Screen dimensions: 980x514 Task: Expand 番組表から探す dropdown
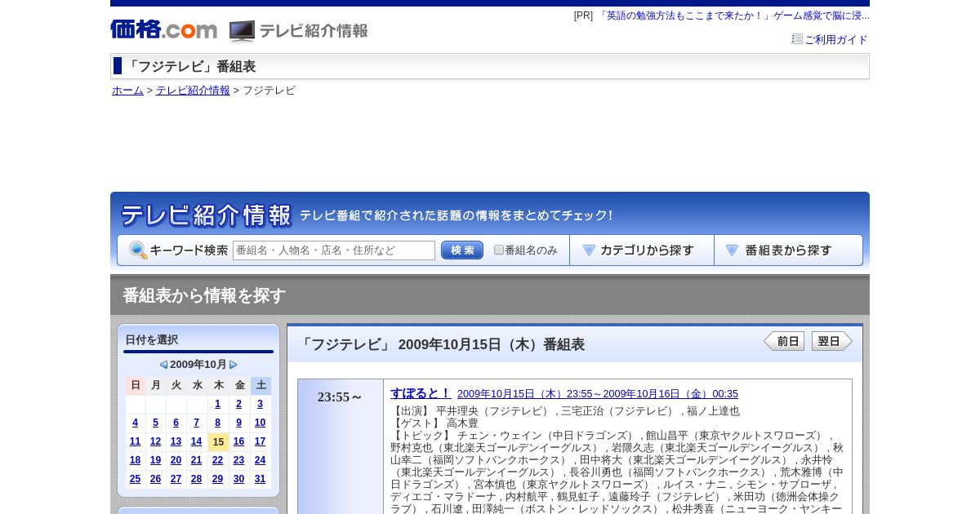(788, 250)
